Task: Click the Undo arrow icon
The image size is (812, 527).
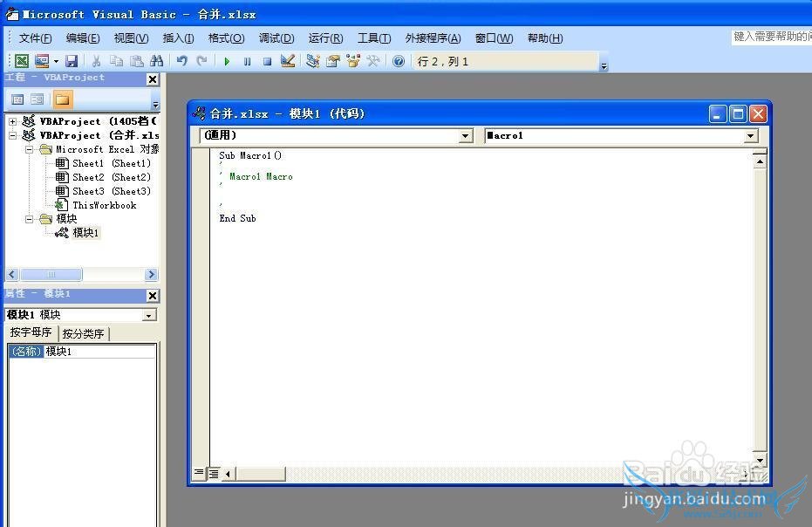Action: [x=181, y=61]
